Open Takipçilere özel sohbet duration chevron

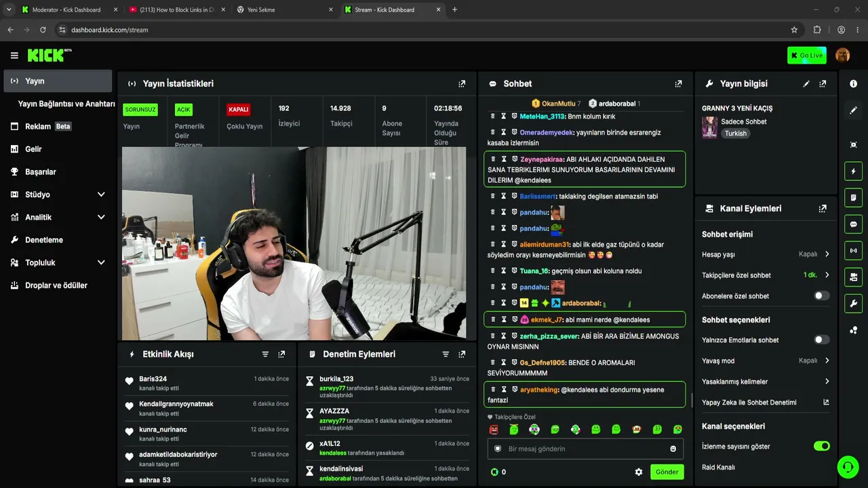tap(827, 276)
